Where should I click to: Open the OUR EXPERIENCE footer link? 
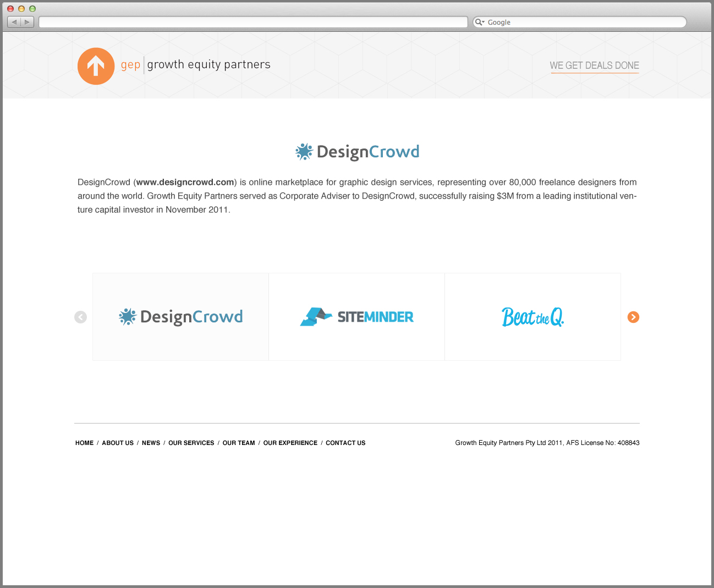click(x=290, y=443)
